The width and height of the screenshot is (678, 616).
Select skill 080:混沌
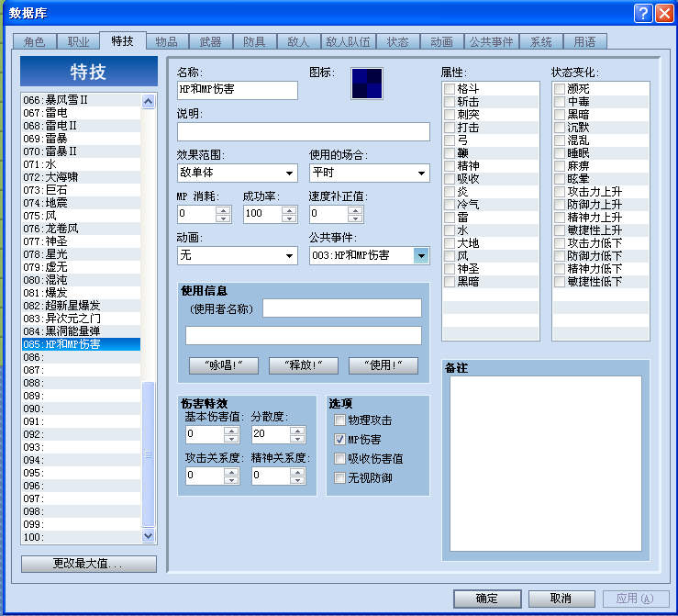[81, 280]
